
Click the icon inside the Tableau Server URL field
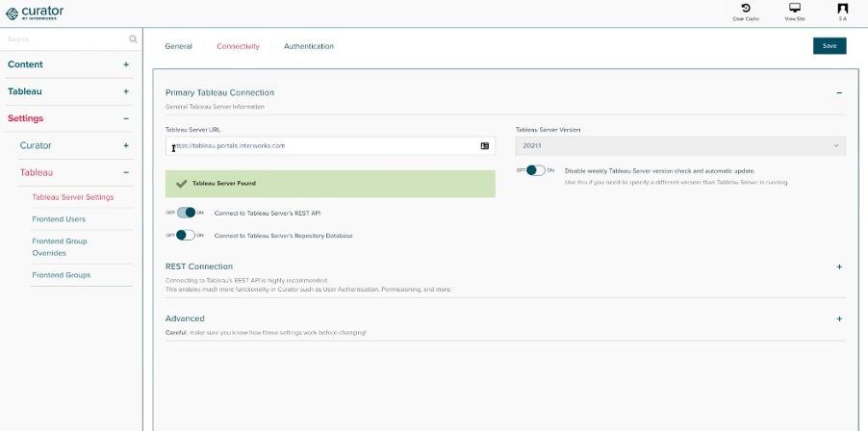click(484, 146)
